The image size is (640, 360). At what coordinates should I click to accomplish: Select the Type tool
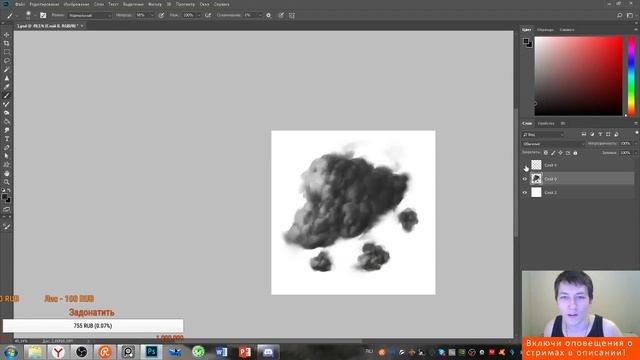(7, 139)
